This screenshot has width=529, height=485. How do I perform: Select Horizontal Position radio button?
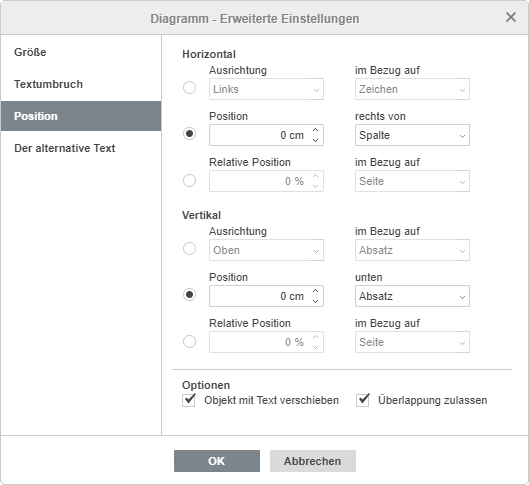189,134
